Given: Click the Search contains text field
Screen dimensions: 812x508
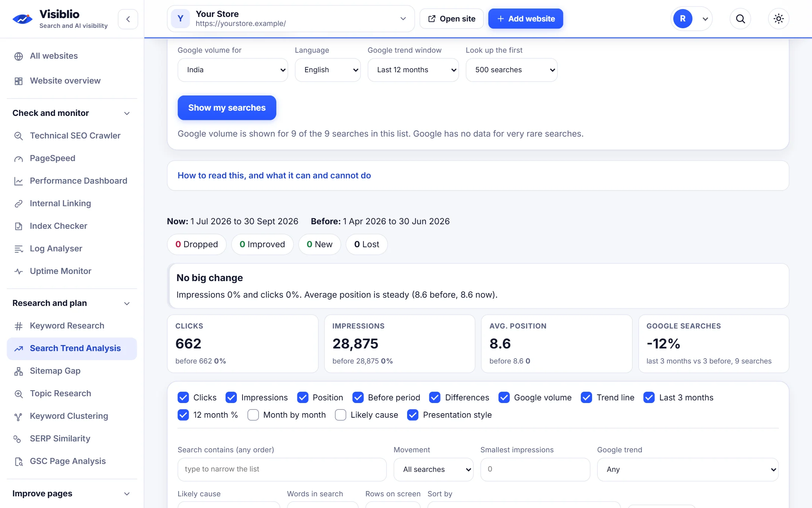Looking at the screenshot, I should click(282, 469).
